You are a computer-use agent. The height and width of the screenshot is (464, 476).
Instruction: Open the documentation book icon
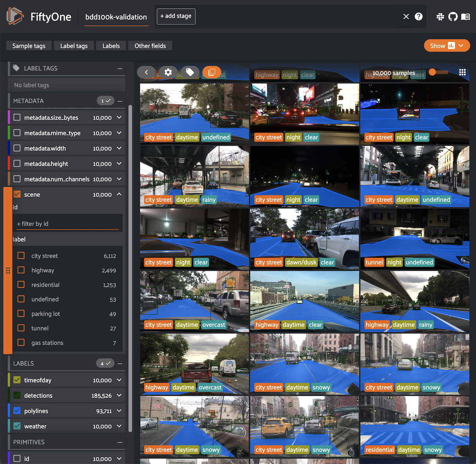465,17
